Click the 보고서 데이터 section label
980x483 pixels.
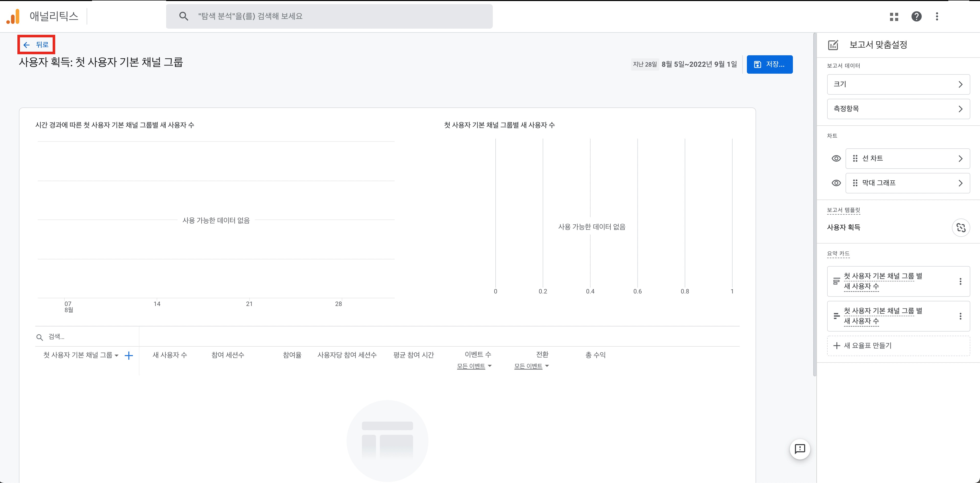pyautogui.click(x=843, y=66)
